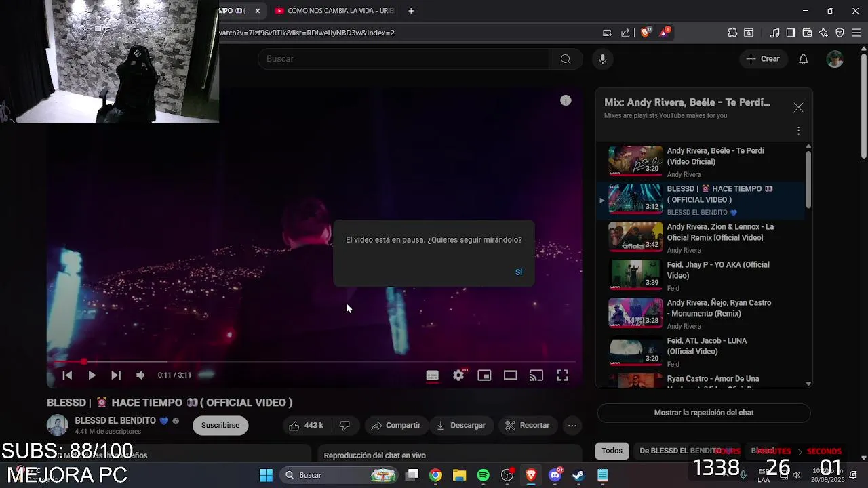Open the notifications bell
This screenshot has width=868, height=488.
point(803,59)
